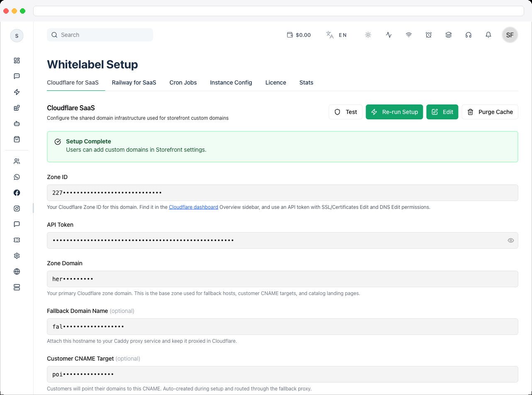This screenshot has height=395, width=532.
Task: Open the layers stack icon in header
Action: pos(449,35)
